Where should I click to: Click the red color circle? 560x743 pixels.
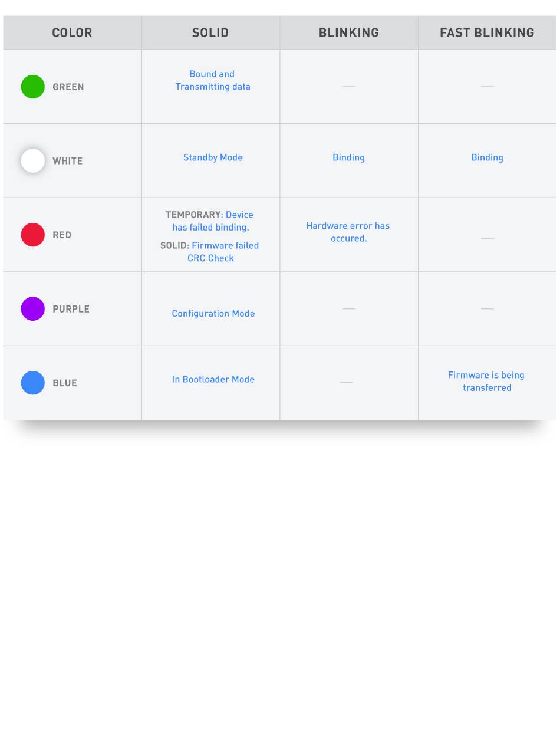33,235
